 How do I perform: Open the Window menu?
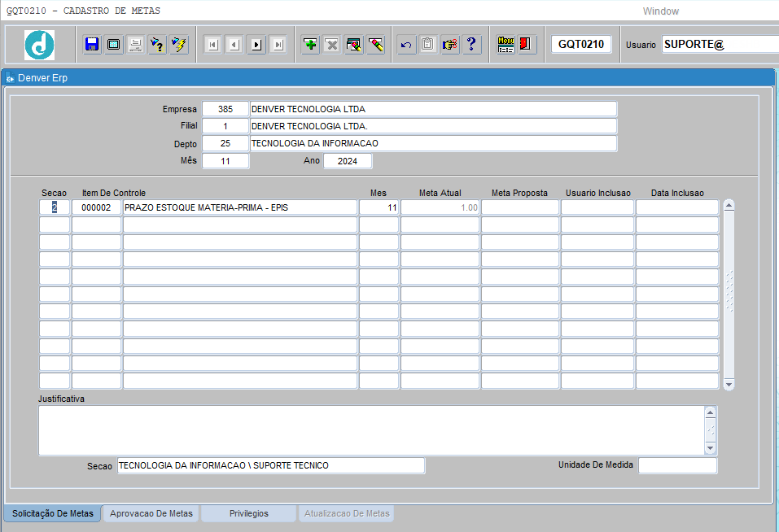coord(660,11)
